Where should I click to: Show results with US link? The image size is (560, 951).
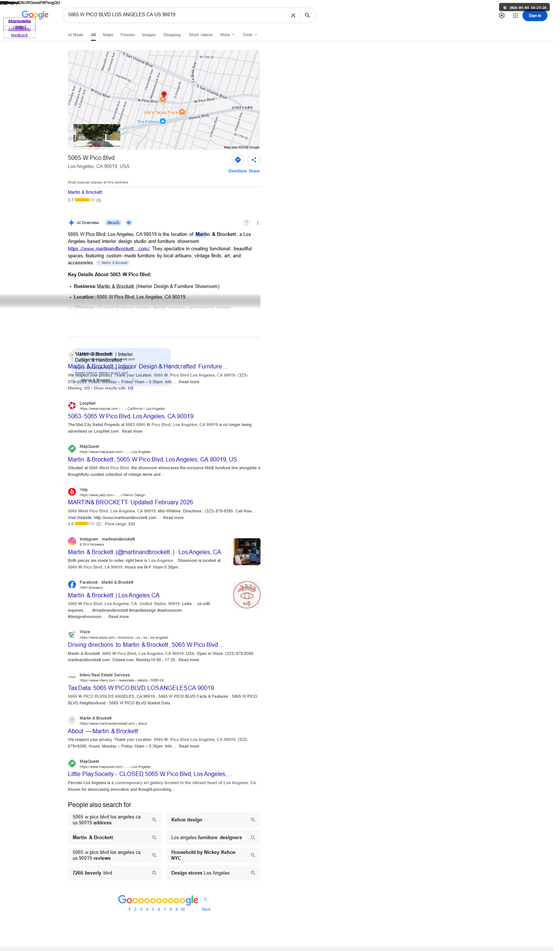pos(132,392)
